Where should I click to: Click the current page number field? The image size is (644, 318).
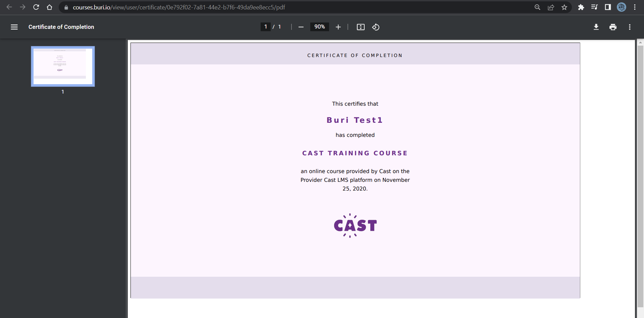point(265,27)
